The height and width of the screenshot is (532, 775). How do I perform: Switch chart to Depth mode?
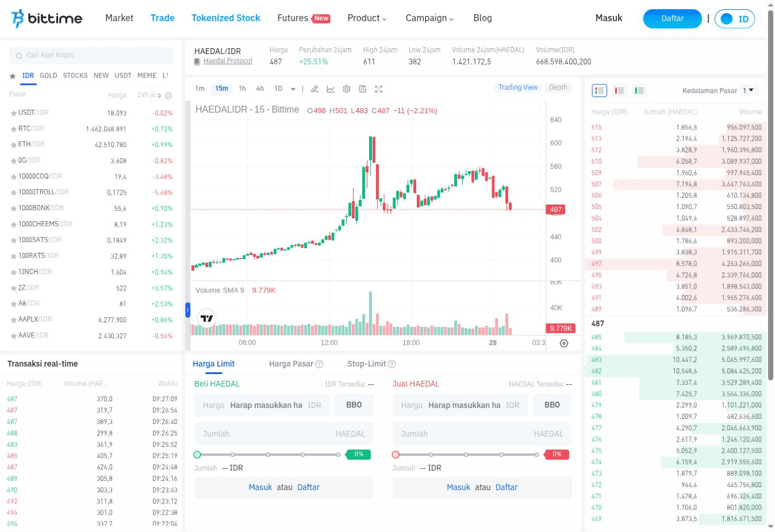[x=558, y=87]
